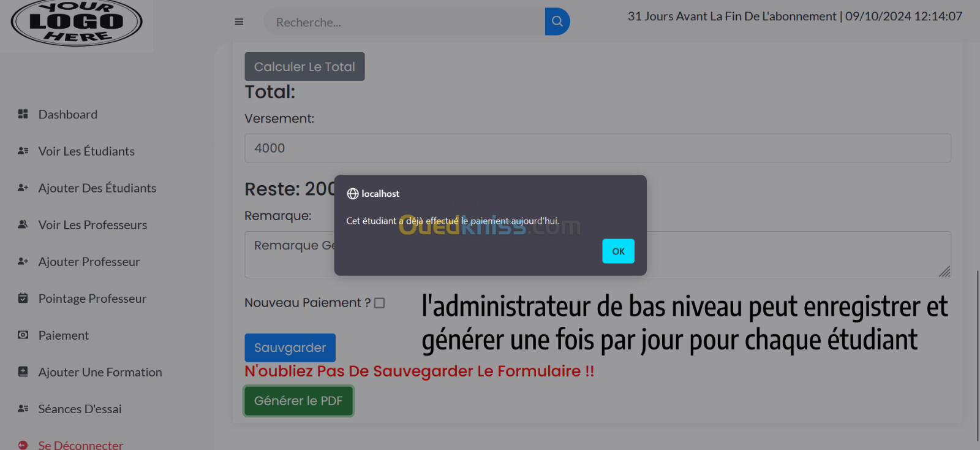The image size is (980, 450).
Task: Click the 'Cet étudiant a déjà effectué' message
Action: [453, 221]
